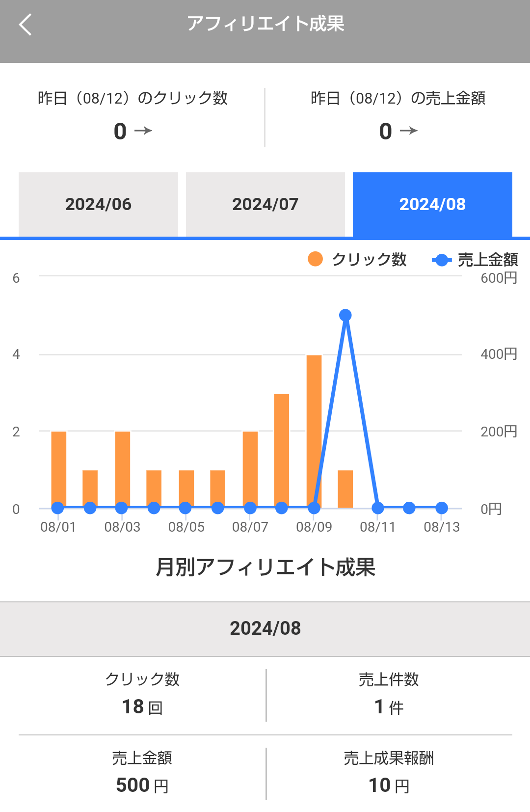Select the 2024/08 month tab
The height and width of the screenshot is (812, 530).
[x=432, y=204]
